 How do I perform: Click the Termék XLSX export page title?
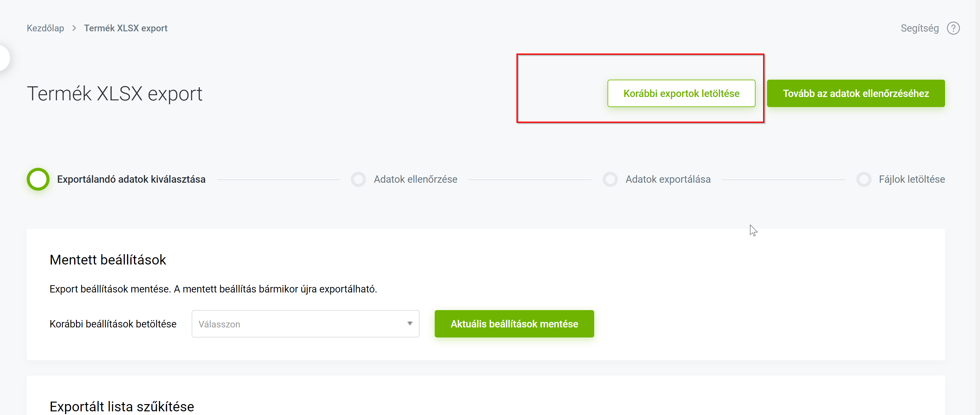coord(115,94)
